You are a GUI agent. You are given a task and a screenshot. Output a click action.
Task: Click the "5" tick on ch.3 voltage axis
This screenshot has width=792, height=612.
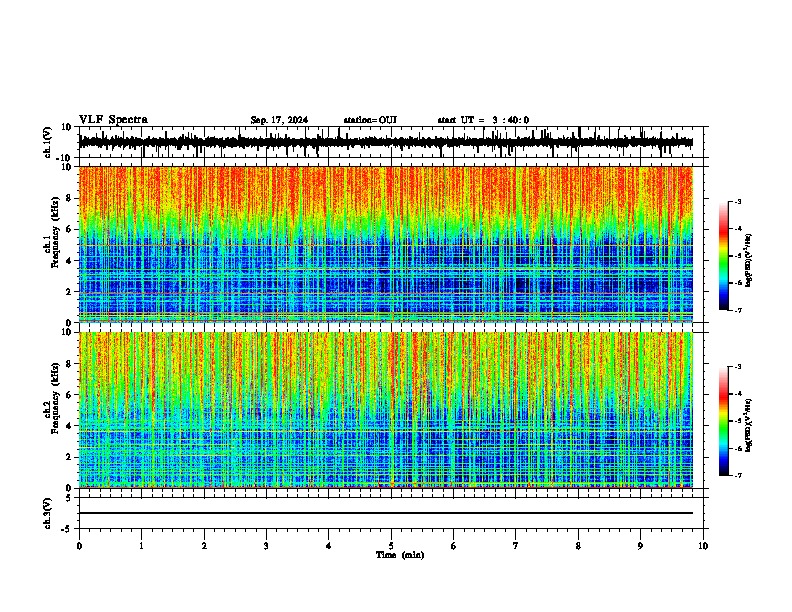70,498
